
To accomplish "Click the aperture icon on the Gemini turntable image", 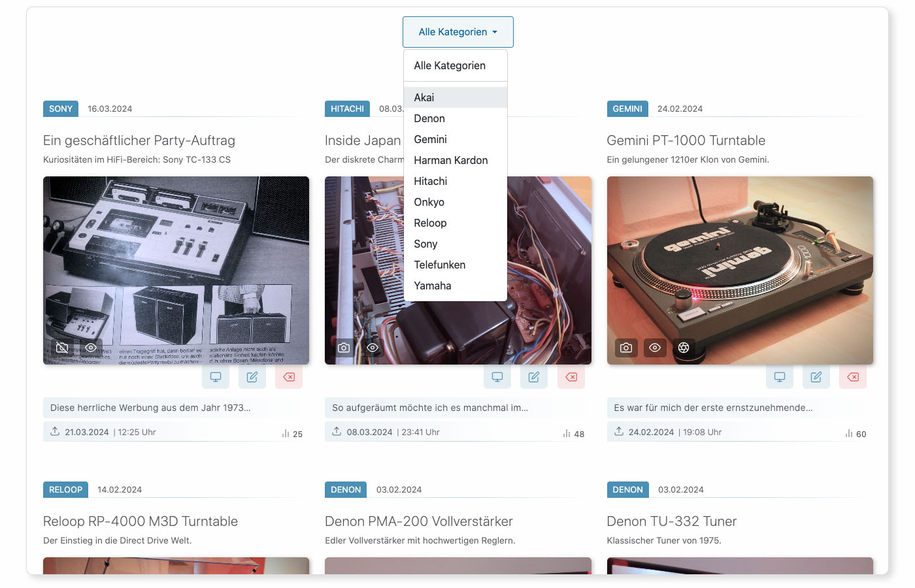I will tap(684, 348).
